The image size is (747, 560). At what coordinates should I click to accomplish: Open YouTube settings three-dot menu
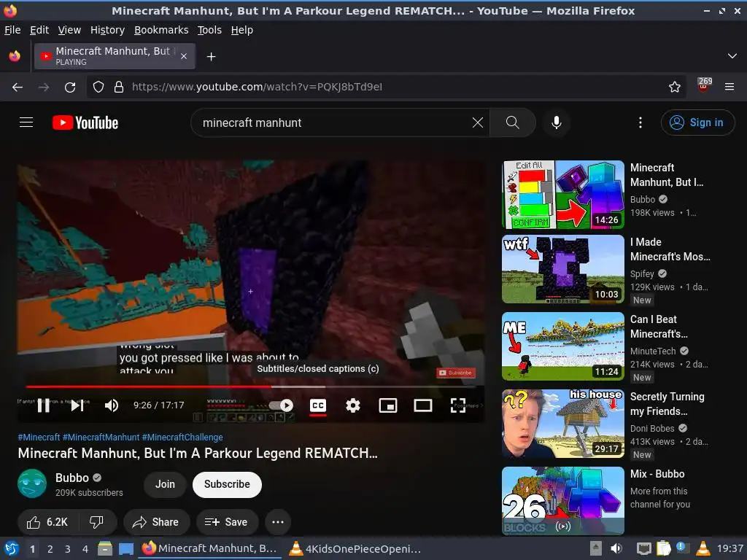click(x=640, y=122)
